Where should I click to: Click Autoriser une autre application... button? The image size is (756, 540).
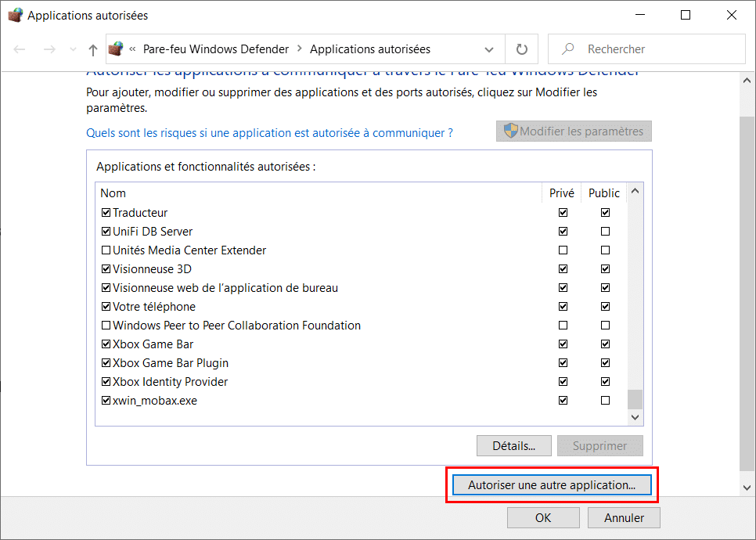click(x=552, y=485)
